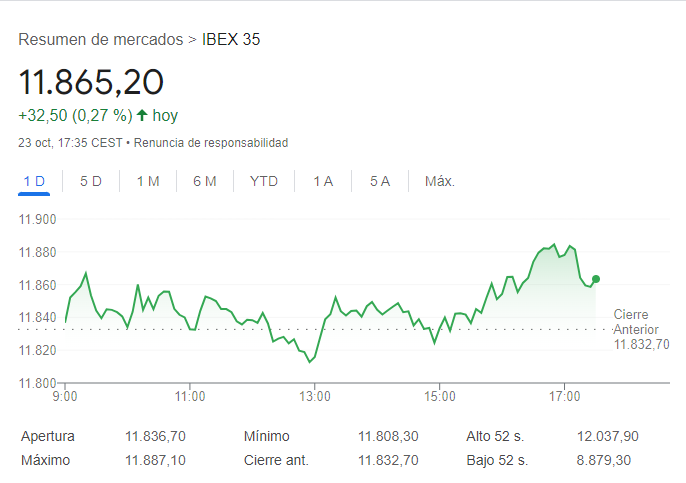
Task: Open Renuncia de responsabilidad link
Action: coord(211,143)
